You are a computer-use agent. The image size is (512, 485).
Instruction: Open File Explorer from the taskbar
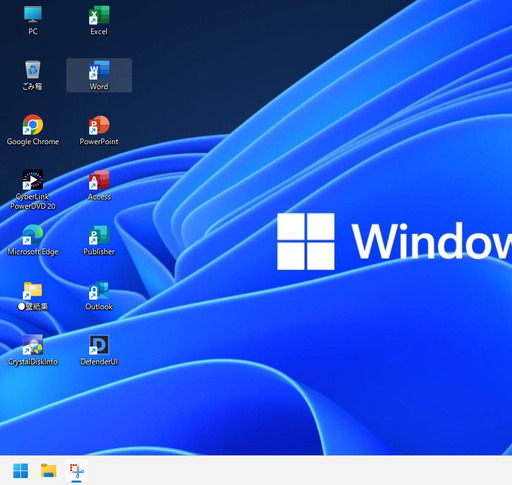[x=48, y=471]
